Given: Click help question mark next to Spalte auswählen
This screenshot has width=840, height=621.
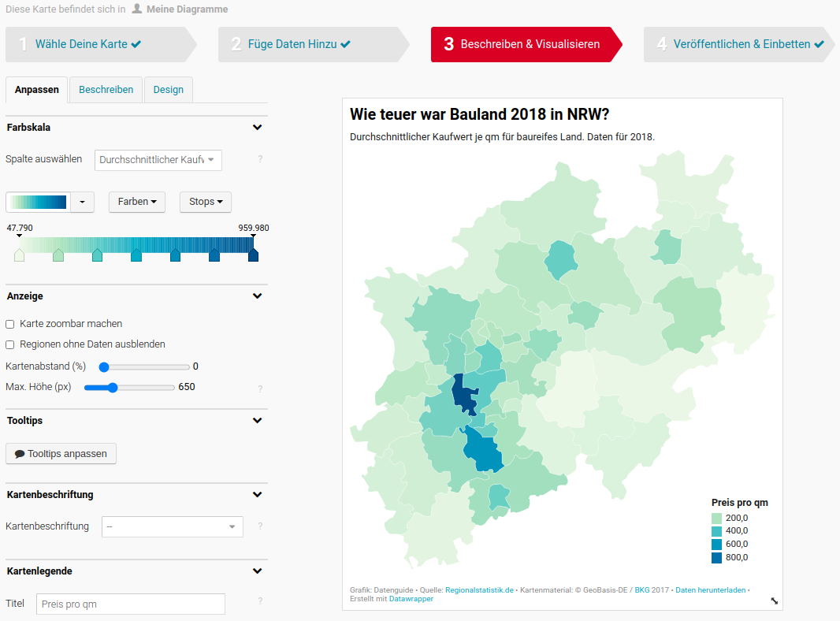Looking at the screenshot, I should point(260,159).
